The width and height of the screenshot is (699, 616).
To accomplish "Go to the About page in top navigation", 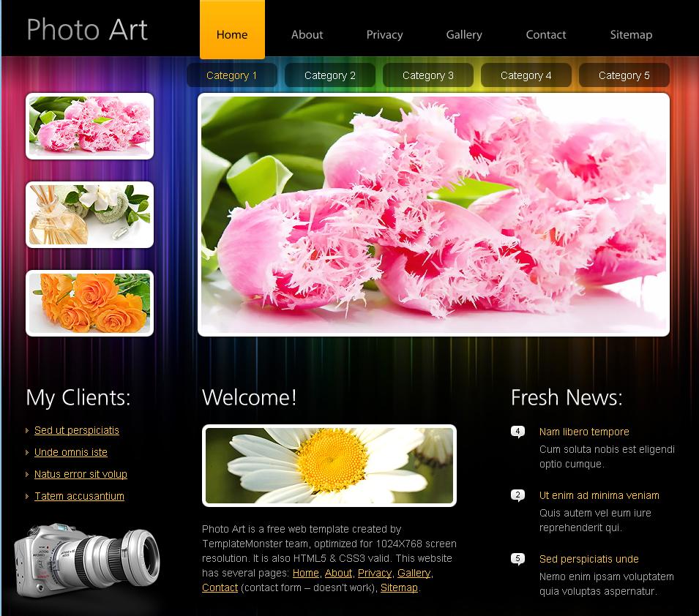I will pos(307,35).
